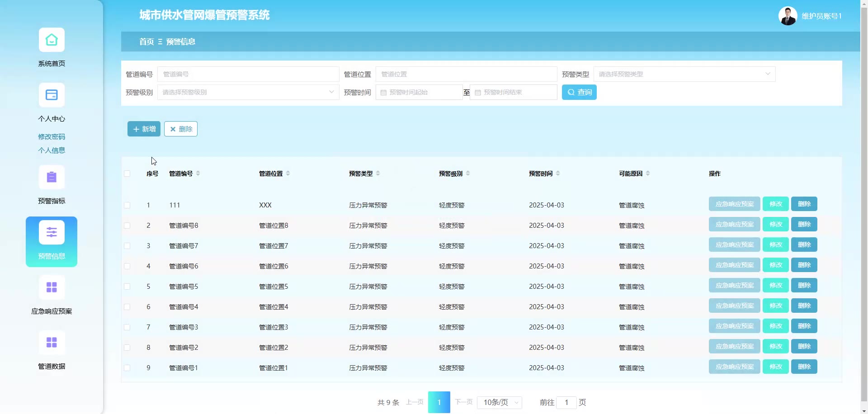
Task: Toggle the select-all header checkbox
Action: coord(127,174)
